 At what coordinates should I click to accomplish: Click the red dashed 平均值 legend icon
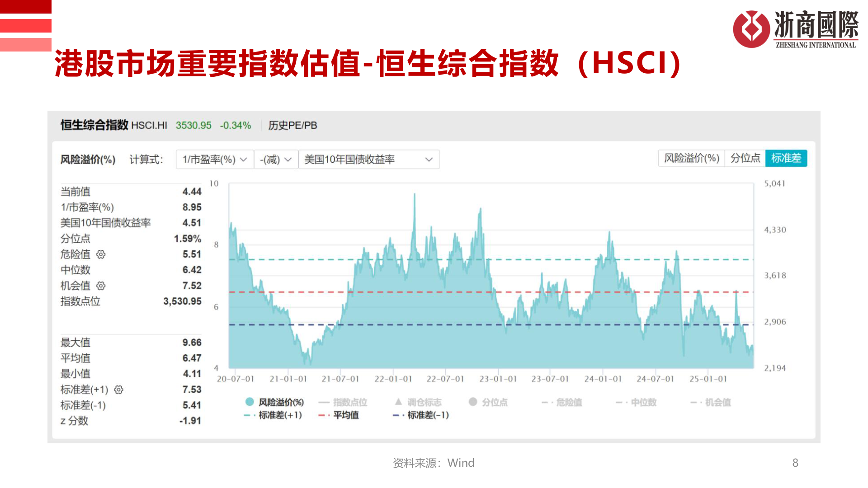click(x=322, y=415)
